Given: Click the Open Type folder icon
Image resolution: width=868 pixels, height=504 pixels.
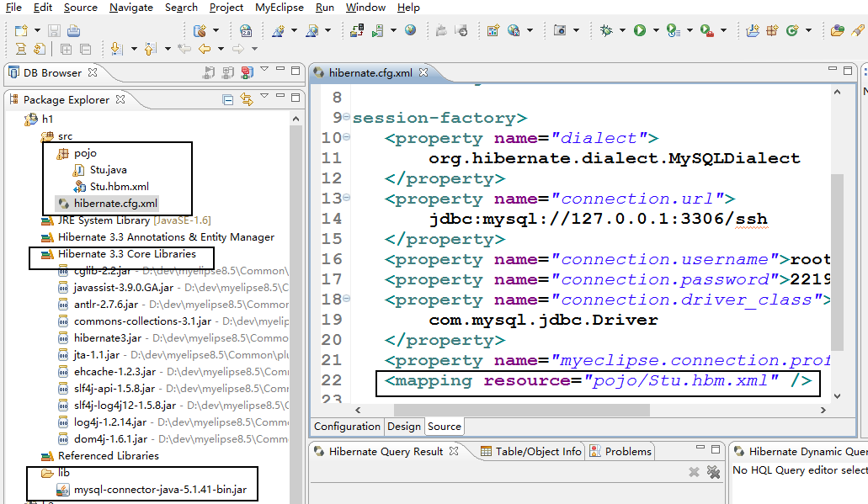Looking at the screenshot, I should coord(837,30).
